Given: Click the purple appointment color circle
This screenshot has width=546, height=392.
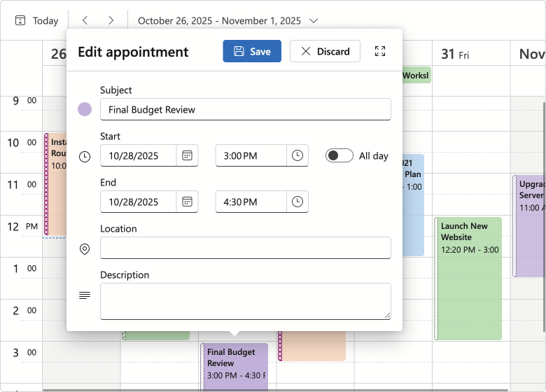Looking at the screenshot, I should [x=85, y=109].
